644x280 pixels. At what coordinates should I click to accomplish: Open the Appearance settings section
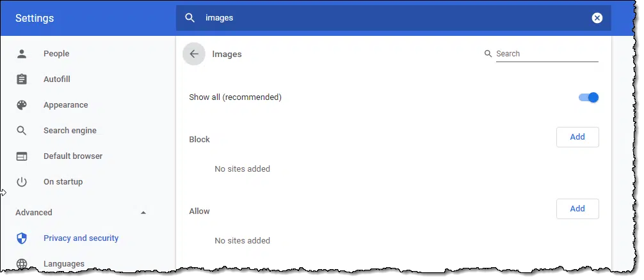[65, 105]
